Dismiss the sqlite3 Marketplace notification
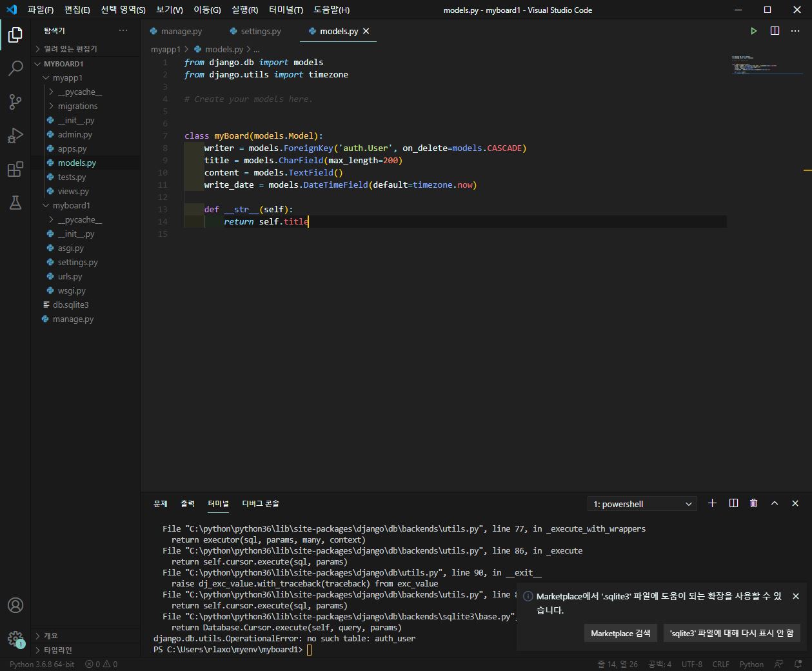812x671 pixels. 796,596
